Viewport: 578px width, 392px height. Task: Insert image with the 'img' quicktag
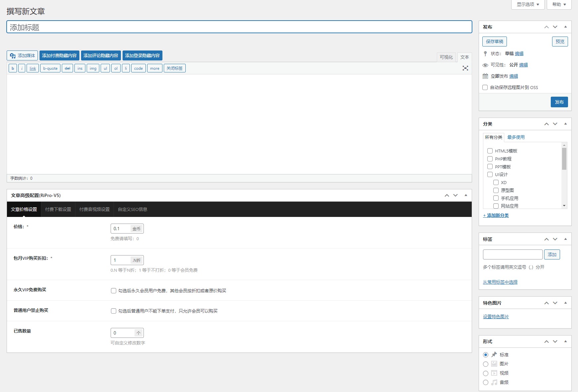[93, 68]
